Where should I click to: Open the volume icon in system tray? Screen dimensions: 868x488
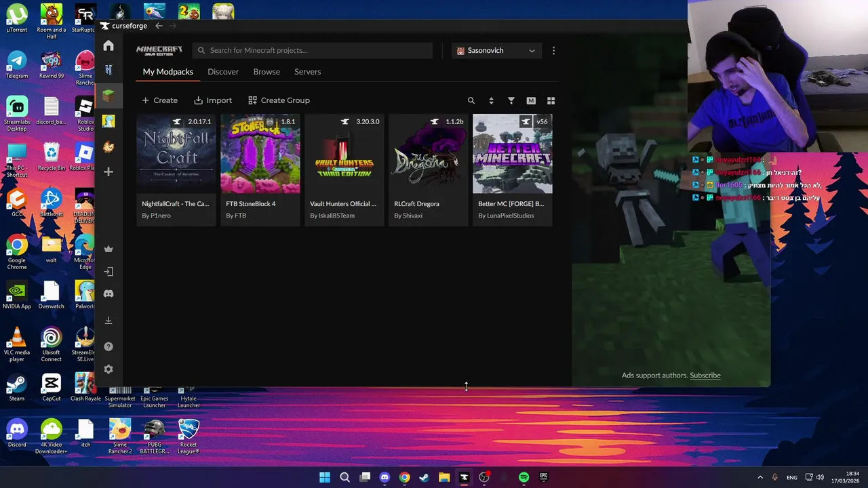820,477
